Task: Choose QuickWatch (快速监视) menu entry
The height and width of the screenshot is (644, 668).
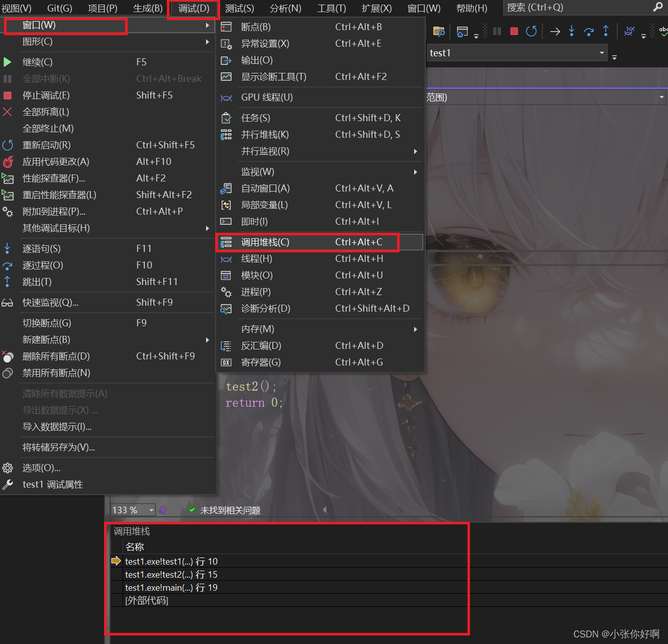Action: [108, 303]
